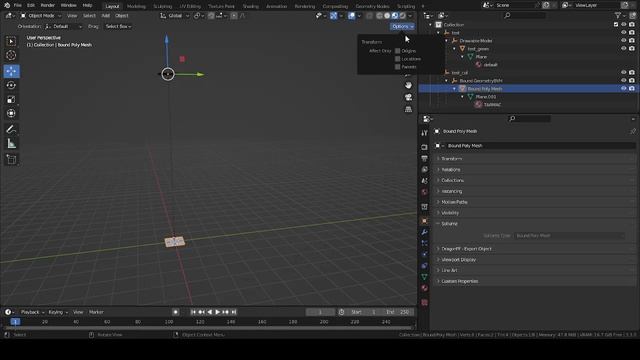Toggle Collection exclude checkbox in outliner
640x360 pixels.
[616, 24]
